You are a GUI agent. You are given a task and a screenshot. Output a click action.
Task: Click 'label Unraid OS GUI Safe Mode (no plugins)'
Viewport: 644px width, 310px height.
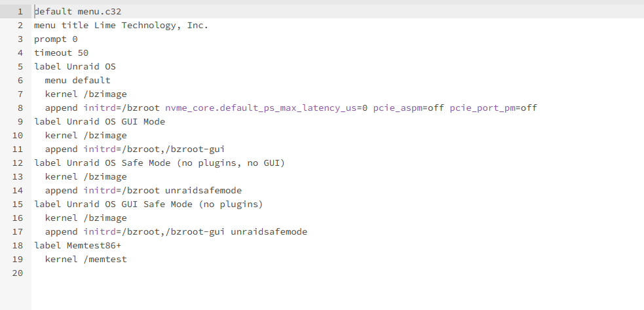[x=148, y=204]
